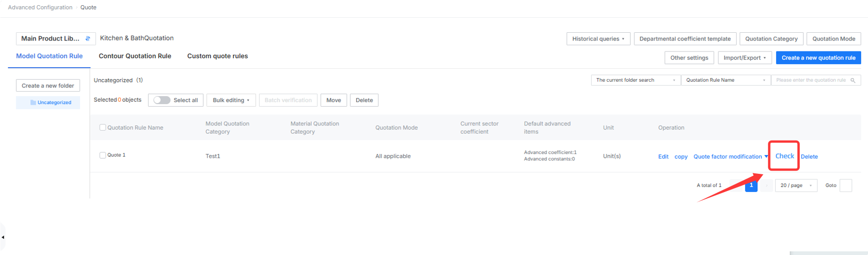Click Create a new quotation rule

(x=818, y=58)
